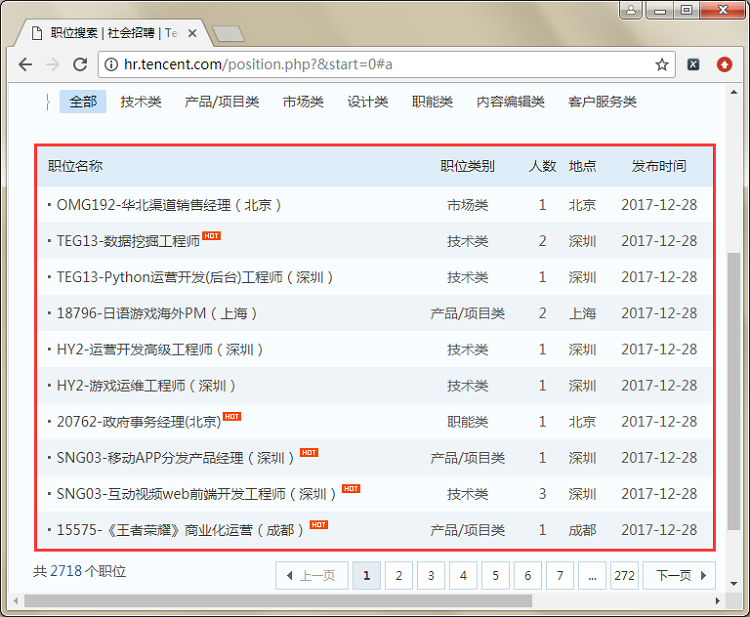
Task: Click vertical scrollbar up arrow
Action: tap(733, 92)
